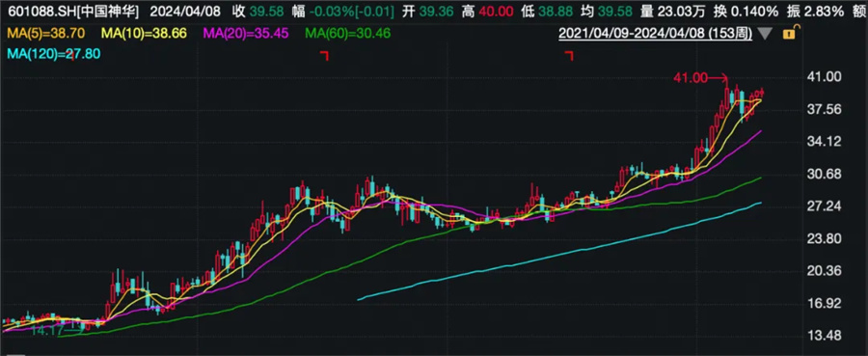Click the 601088.SH[中国神华] stock title
868x356 pixels.
point(70,11)
